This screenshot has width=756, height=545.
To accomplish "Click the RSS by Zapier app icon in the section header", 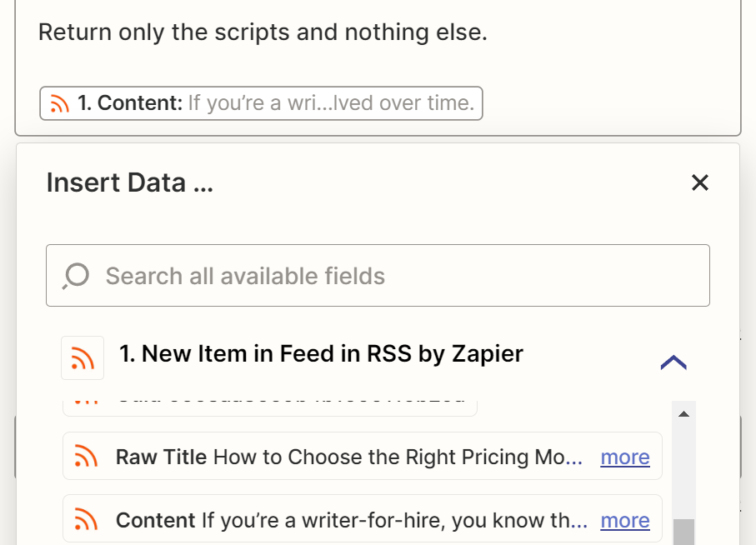I will click(83, 357).
